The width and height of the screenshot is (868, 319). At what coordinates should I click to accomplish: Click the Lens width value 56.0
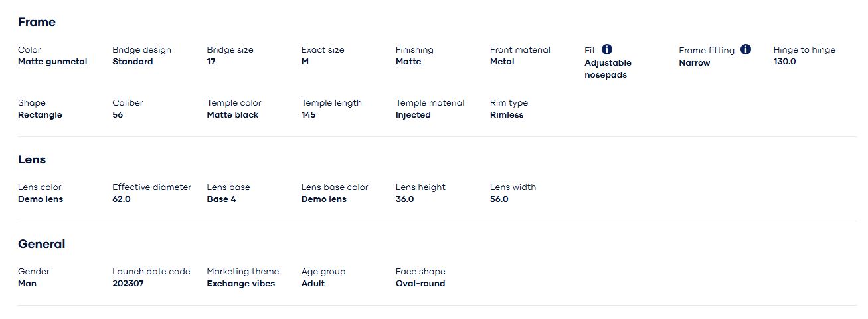click(x=499, y=199)
